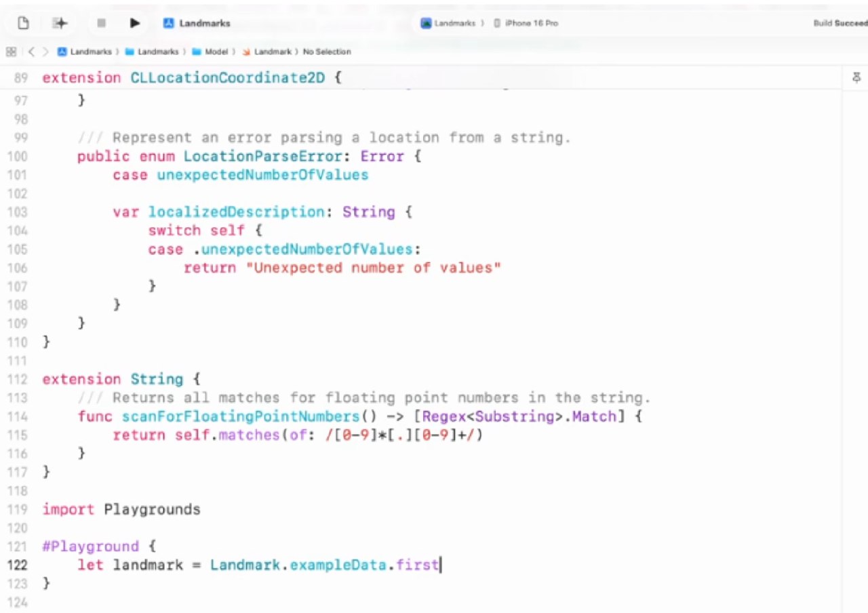Click the document navigator icon
Image resolution: width=868 pixels, height=613 pixels.
(x=23, y=23)
